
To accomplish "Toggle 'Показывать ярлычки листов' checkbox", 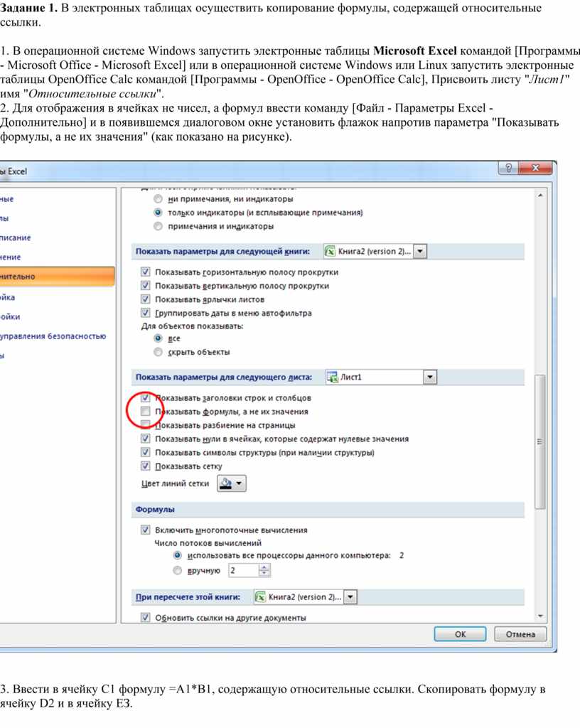I will click(x=145, y=299).
